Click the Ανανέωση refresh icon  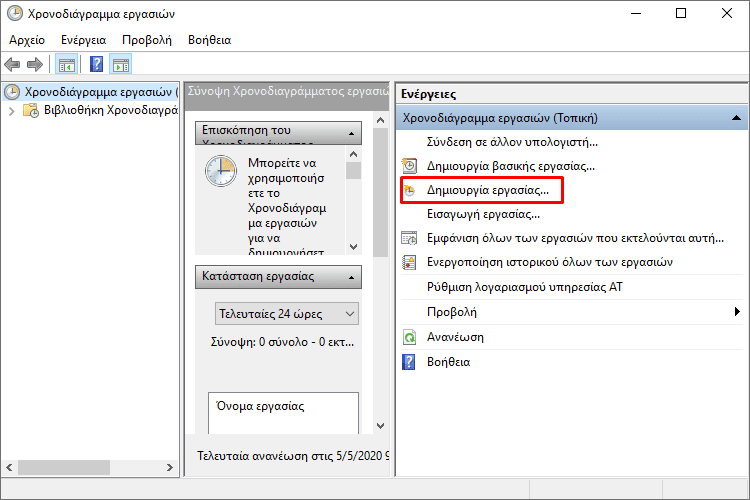(x=409, y=337)
